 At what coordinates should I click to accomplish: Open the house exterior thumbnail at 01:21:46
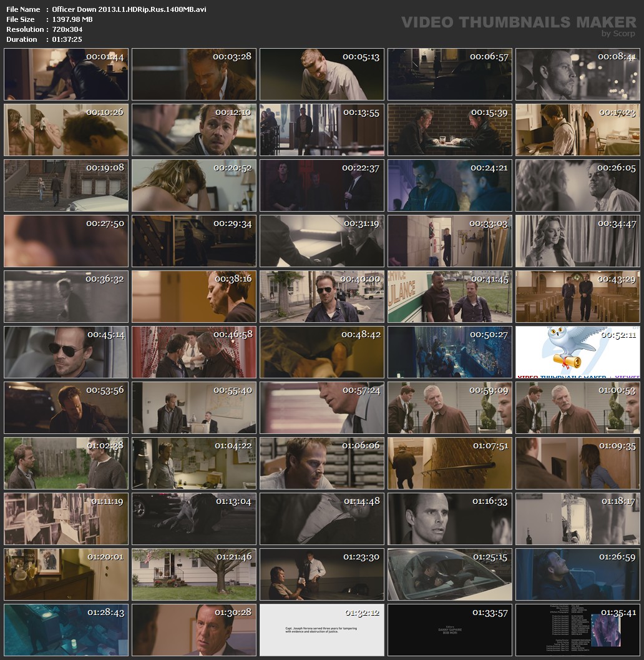pos(193,574)
